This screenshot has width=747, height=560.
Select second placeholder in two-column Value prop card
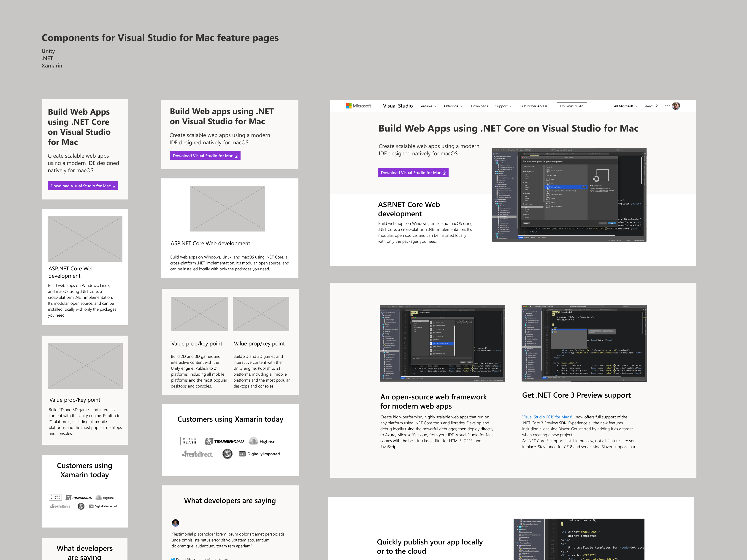(261, 314)
